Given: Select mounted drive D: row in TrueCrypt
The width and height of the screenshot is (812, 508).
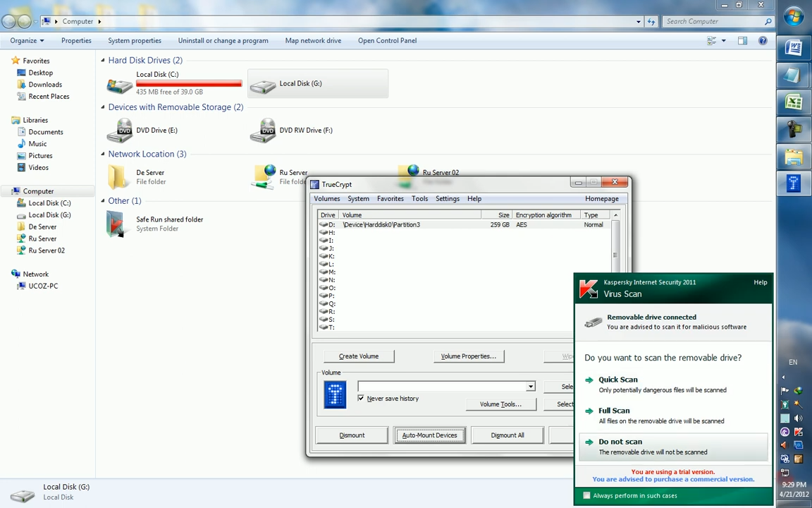Looking at the screenshot, I should click(464, 224).
